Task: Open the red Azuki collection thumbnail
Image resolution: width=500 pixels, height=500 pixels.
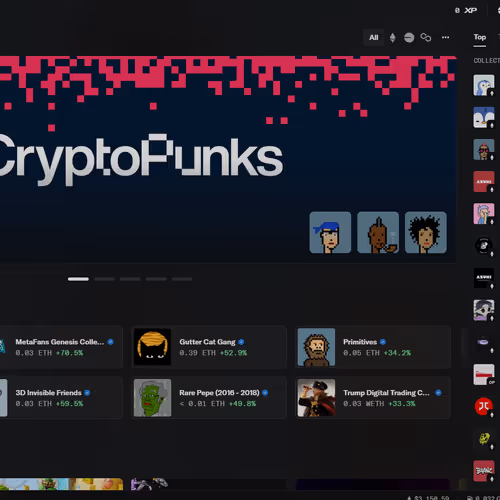Action: click(484, 182)
